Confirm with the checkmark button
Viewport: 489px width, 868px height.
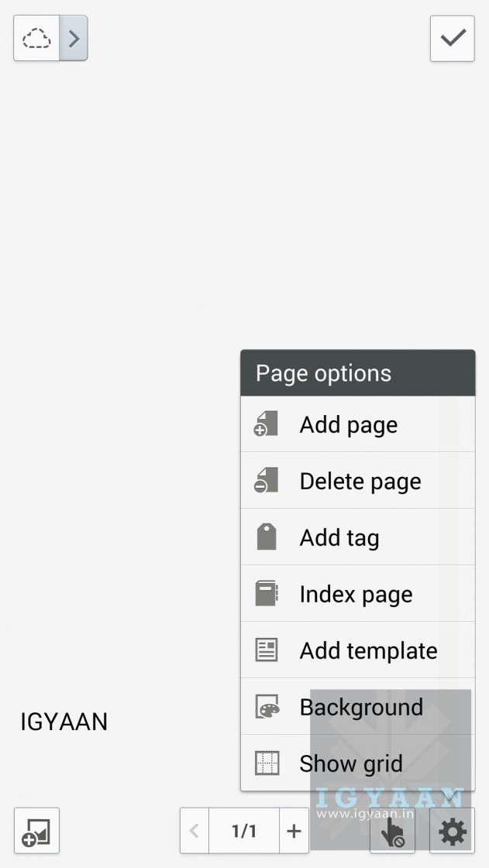coord(453,38)
